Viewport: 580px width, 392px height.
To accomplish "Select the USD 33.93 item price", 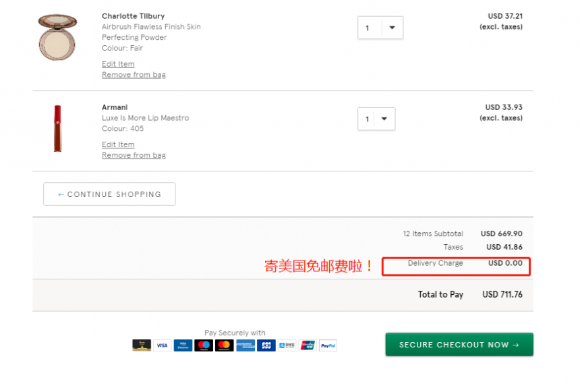I will click(x=504, y=107).
